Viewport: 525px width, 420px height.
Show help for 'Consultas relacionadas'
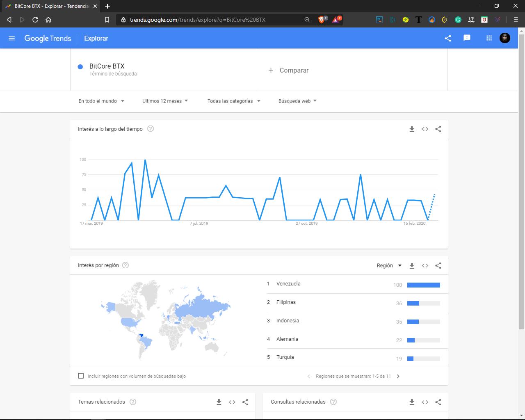(x=333, y=402)
